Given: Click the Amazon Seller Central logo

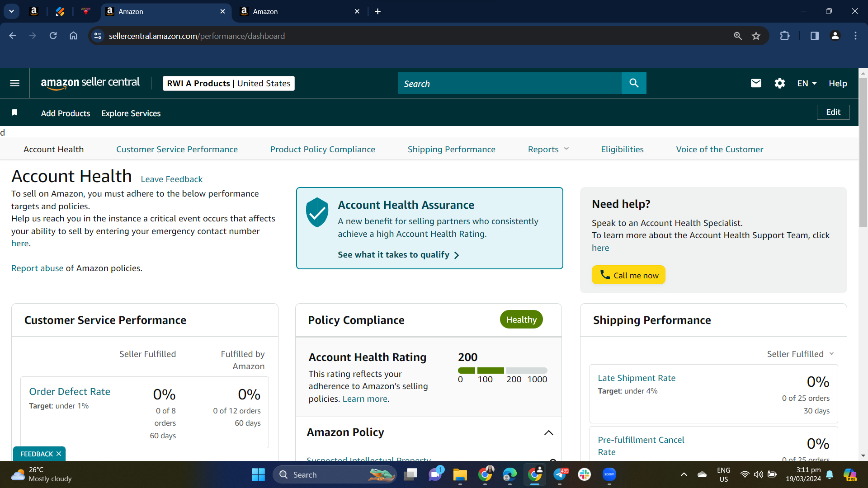Looking at the screenshot, I should [90, 83].
